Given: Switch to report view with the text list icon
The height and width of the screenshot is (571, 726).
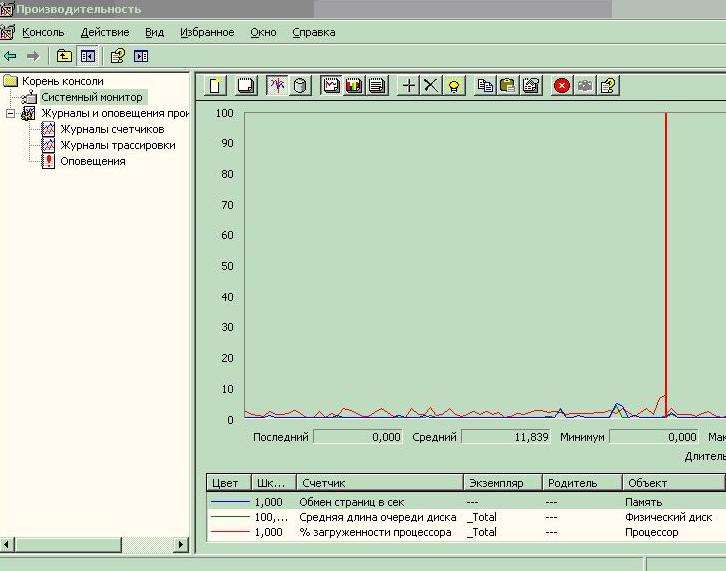Looking at the screenshot, I should pyautogui.click(x=377, y=86).
